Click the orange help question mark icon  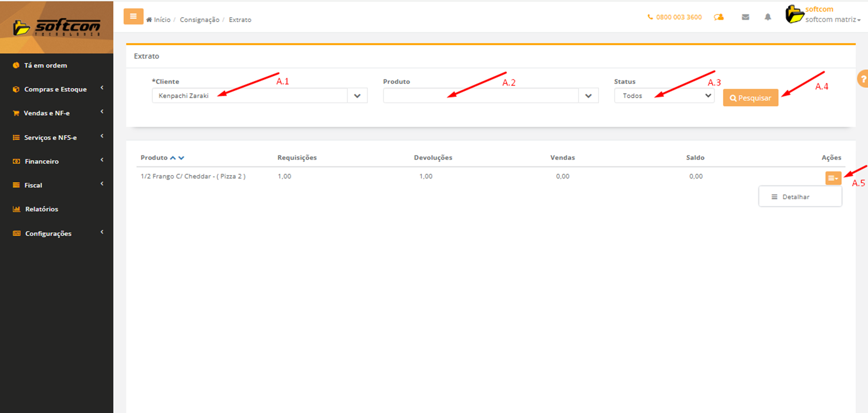click(863, 79)
